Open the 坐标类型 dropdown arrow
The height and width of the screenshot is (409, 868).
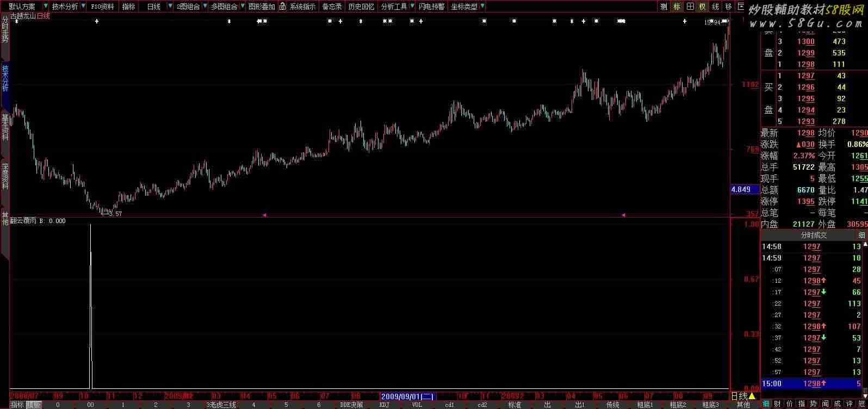click(x=482, y=7)
